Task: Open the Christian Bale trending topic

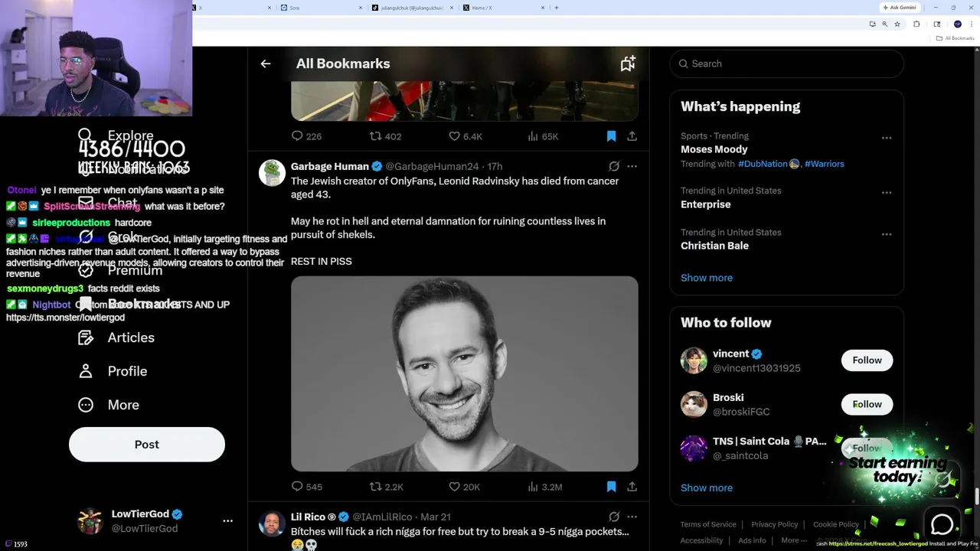Action: (714, 246)
